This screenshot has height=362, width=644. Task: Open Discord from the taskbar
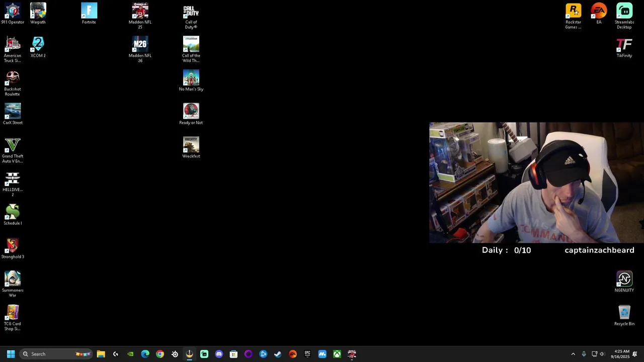[x=219, y=354]
